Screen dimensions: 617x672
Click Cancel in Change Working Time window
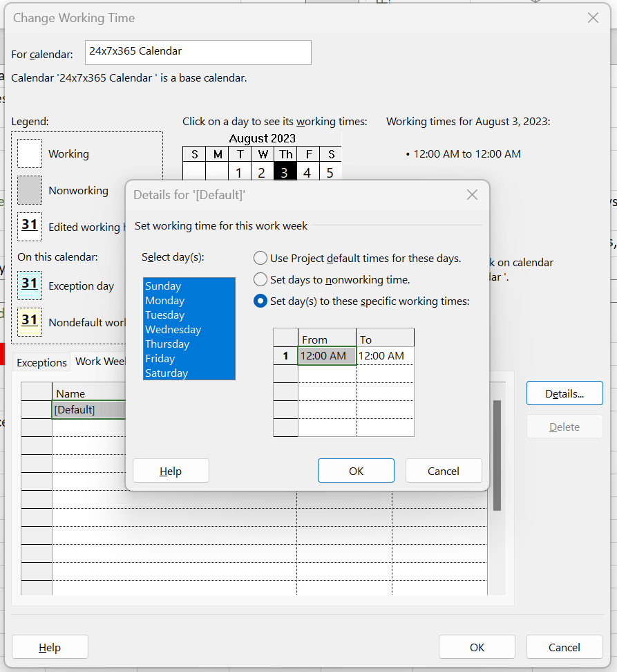pyautogui.click(x=564, y=646)
